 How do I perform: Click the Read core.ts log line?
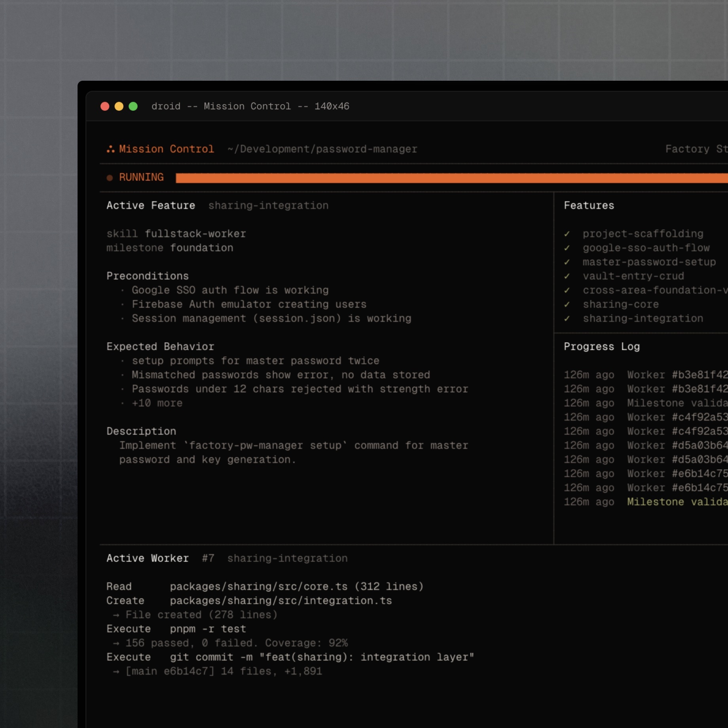265,587
